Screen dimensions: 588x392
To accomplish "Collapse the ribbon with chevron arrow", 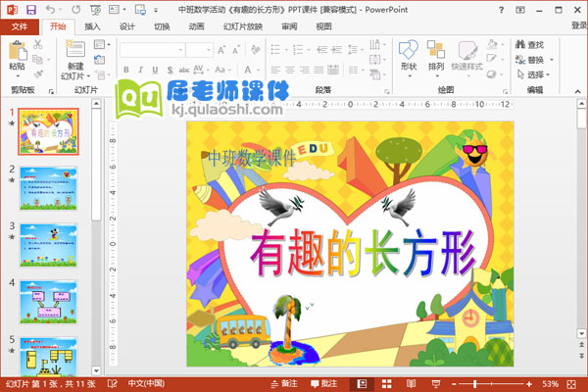I will pyautogui.click(x=577, y=91).
